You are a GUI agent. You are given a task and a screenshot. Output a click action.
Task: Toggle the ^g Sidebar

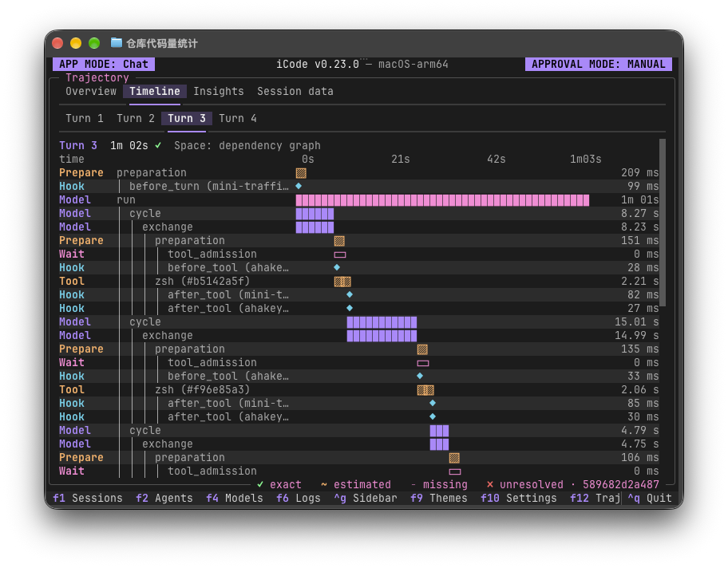coord(366,499)
